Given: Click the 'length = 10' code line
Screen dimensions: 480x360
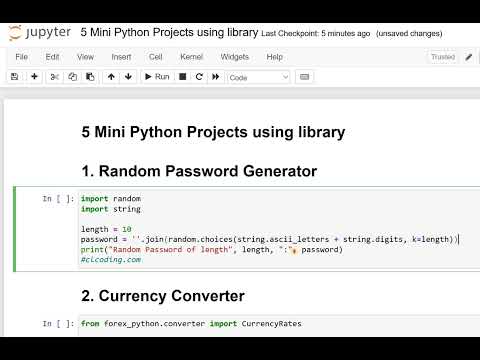Looking at the screenshot, I should click(106, 229).
